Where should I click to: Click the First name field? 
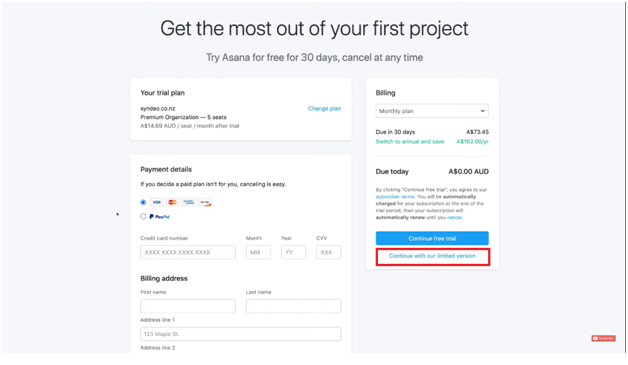[x=188, y=306]
